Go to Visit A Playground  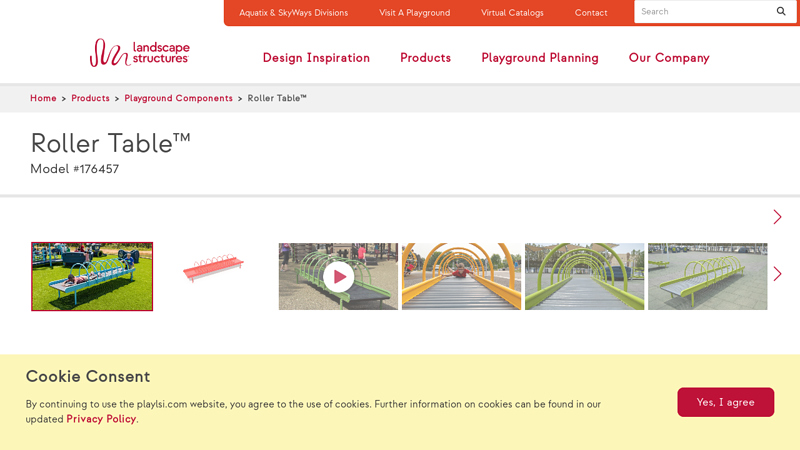[414, 13]
